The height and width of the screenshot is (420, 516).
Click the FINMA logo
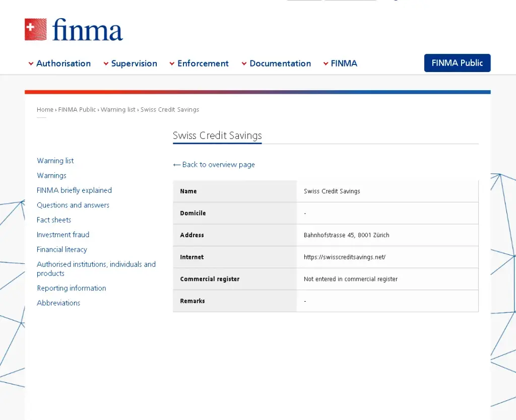tap(74, 30)
